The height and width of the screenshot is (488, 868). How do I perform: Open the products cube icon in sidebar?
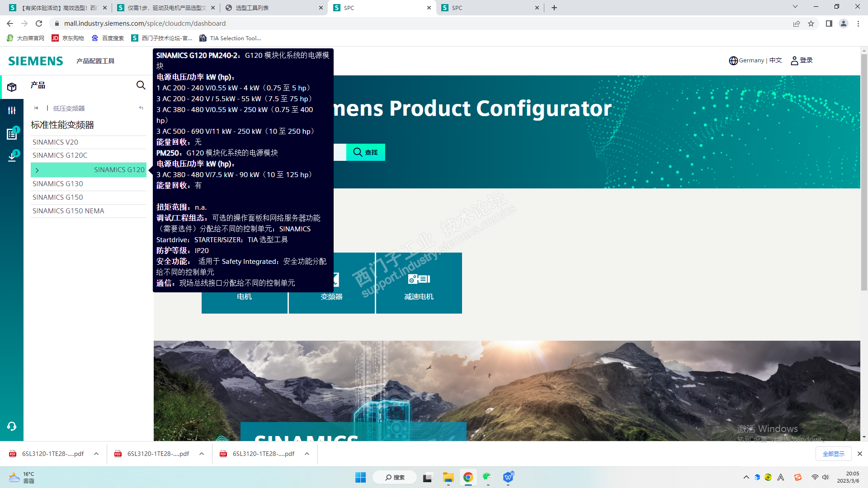pos(12,87)
